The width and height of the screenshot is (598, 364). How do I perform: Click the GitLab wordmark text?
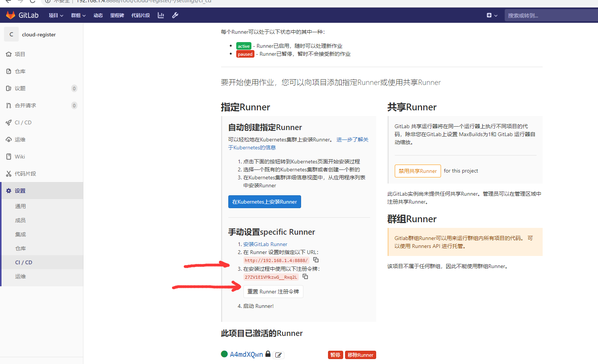[28, 15]
